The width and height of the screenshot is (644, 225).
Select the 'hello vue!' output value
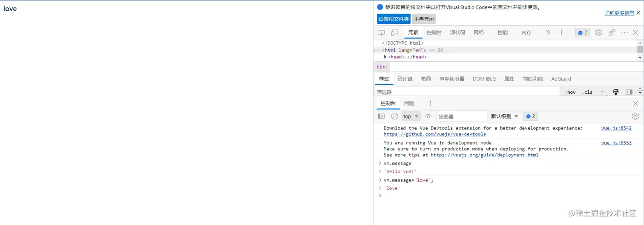click(x=400, y=172)
